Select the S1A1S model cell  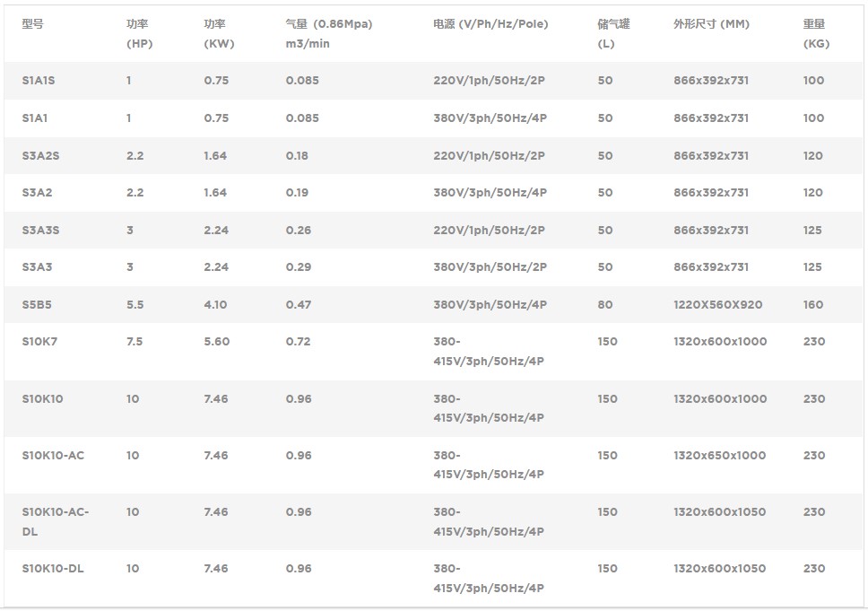click(39, 81)
